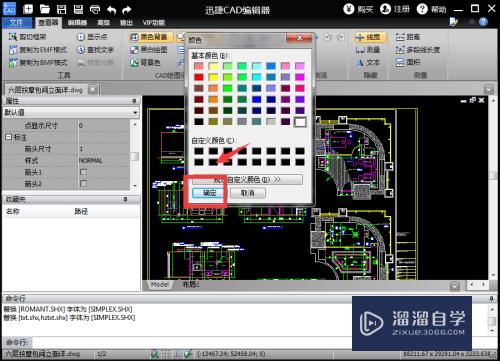The width and height of the screenshot is (500, 361).
Task: Tick the 箭头1 checkbox
Action: click(x=83, y=172)
